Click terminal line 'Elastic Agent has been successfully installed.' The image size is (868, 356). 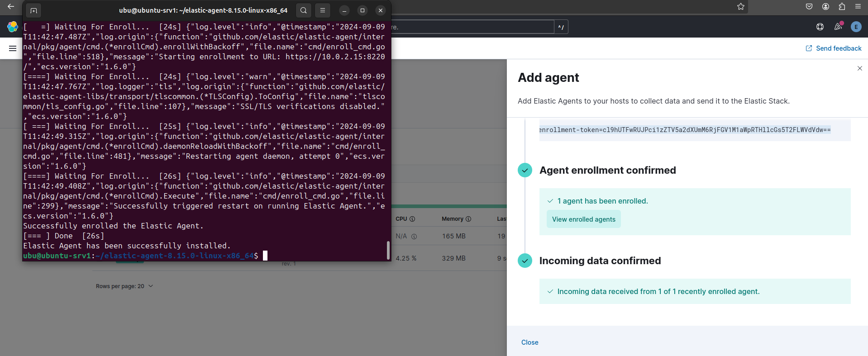tap(127, 246)
